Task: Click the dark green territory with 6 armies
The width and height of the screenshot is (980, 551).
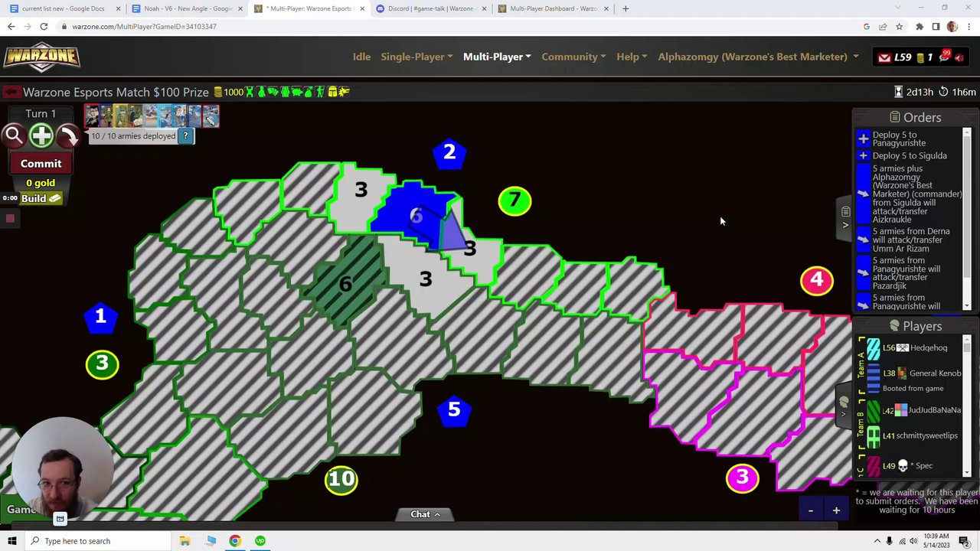Action: [346, 283]
